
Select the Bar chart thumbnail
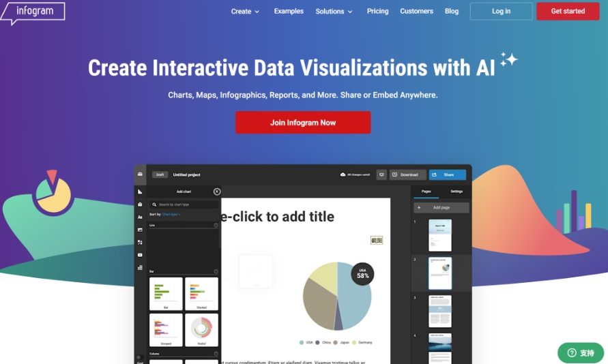coord(166,294)
